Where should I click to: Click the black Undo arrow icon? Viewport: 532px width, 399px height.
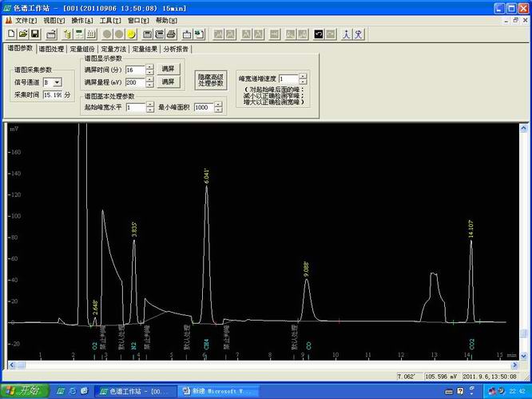319,34
